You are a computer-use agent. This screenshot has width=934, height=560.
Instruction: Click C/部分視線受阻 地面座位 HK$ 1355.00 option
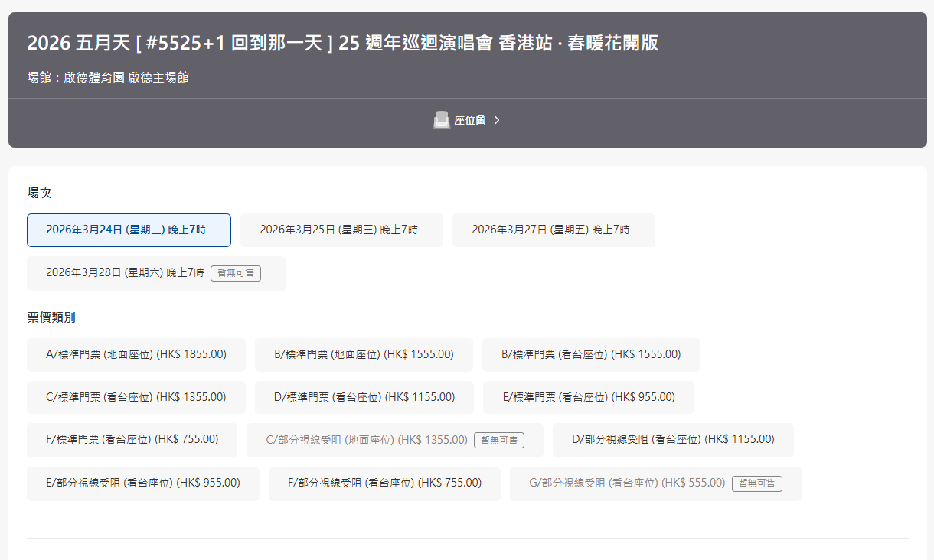(367, 440)
